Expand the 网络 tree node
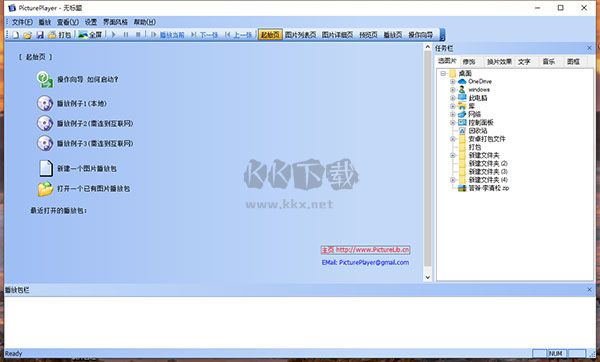This screenshot has height=362, width=600. (452, 114)
